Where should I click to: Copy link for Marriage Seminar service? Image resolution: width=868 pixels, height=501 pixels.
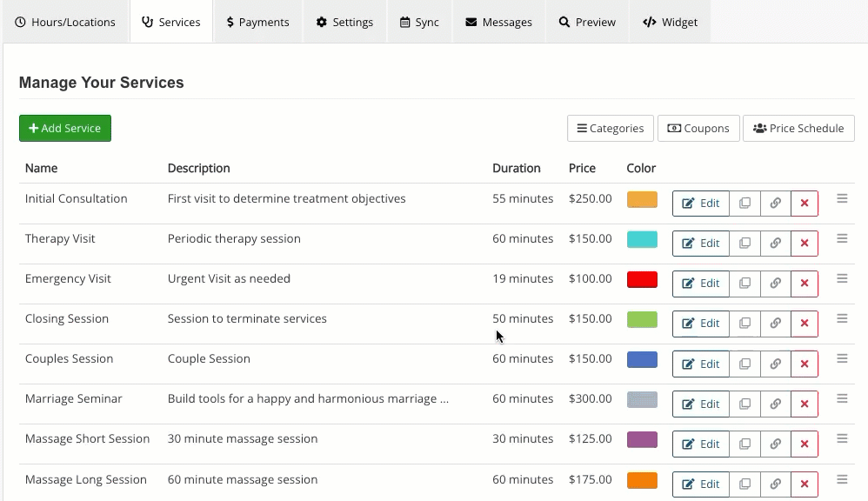[775, 404]
